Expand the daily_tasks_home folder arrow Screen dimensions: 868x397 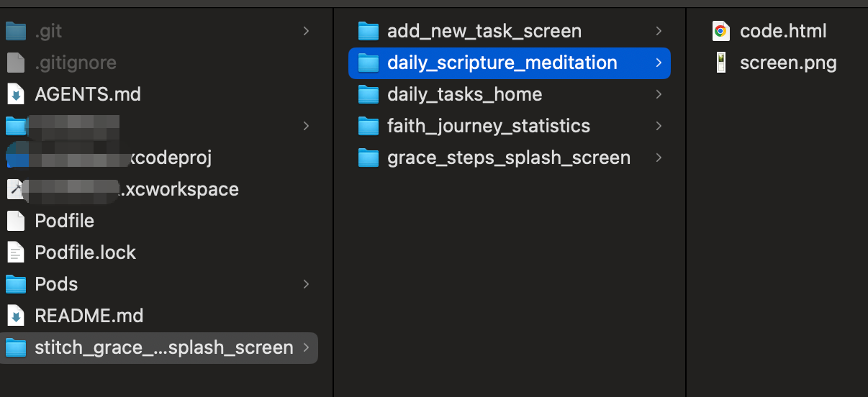coord(659,94)
